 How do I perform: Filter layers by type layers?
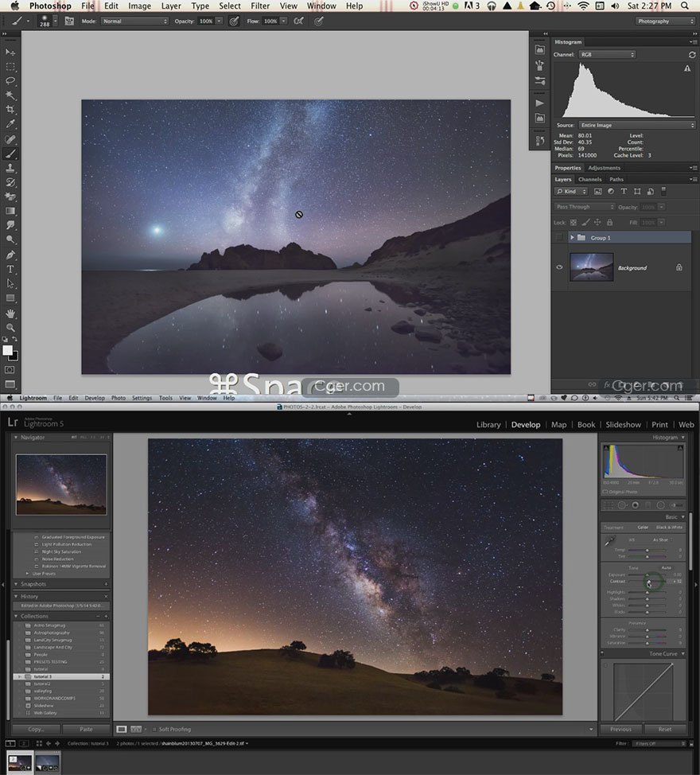pyautogui.click(x=624, y=191)
